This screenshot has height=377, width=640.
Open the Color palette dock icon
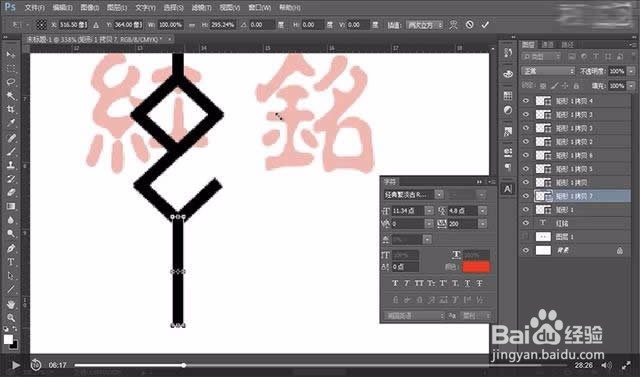[508, 74]
